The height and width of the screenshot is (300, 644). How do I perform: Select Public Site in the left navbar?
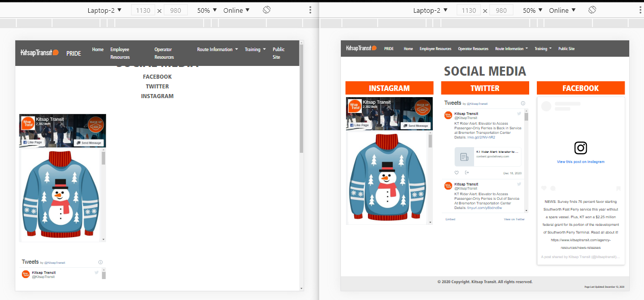point(278,53)
